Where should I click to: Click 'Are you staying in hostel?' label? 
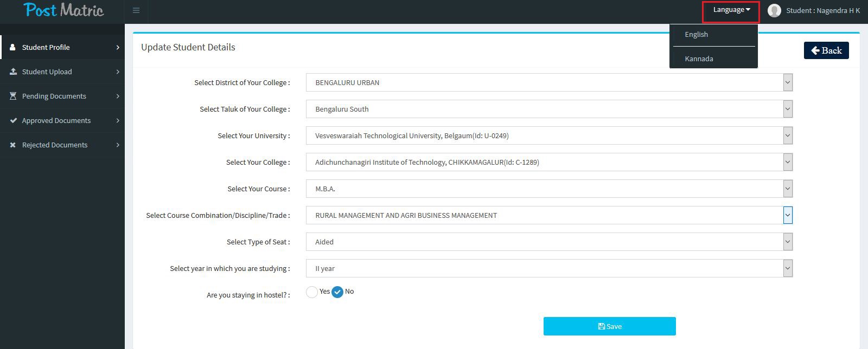(248, 295)
